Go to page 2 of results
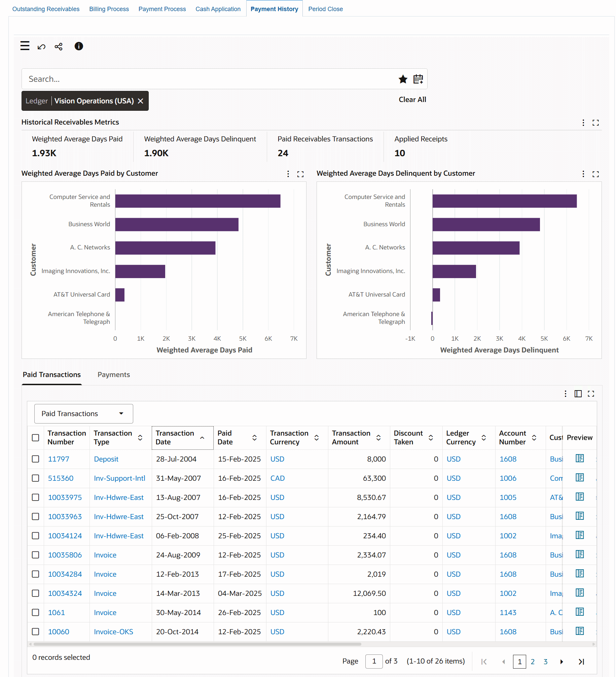The height and width of the screenshot is (677, 616). pyautogui.click(x=533, y=662)
